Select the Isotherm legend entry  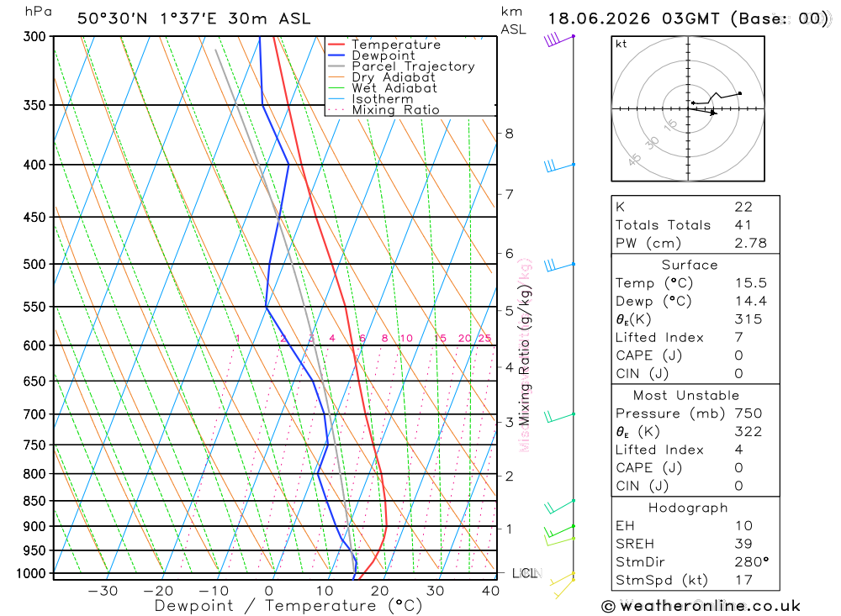[x=370, y=99]
